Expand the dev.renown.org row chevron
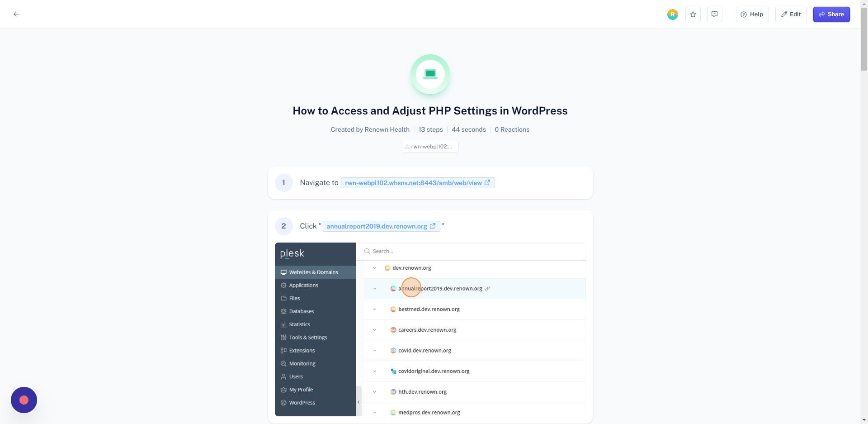 click(374, 268)
